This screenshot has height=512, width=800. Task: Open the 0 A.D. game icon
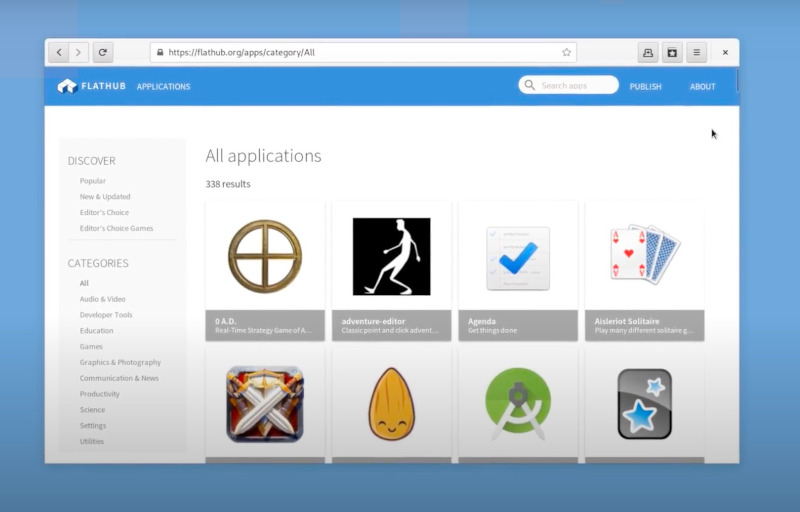264,256
